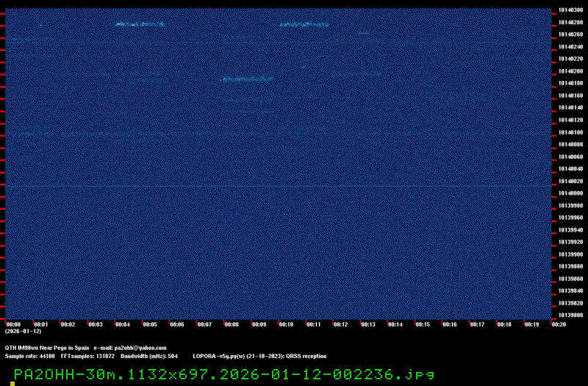This screenshot has height=386, width=588.
Task: Select the 00:02 time axis label
Action: tap(68, 324)
